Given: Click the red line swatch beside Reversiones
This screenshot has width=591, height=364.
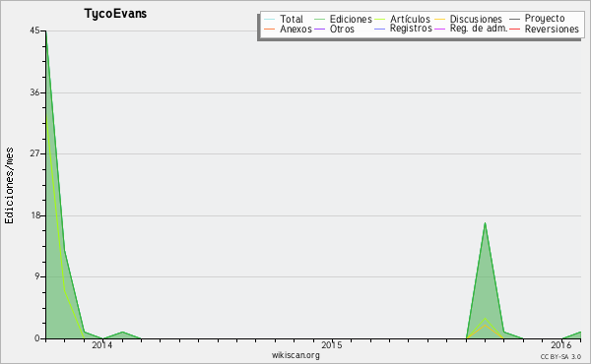Looking at the screenshot, I should coord(515,29).
